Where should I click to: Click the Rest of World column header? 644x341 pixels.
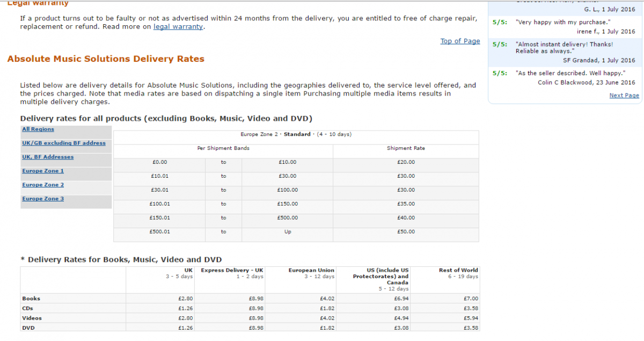[458, 271]
